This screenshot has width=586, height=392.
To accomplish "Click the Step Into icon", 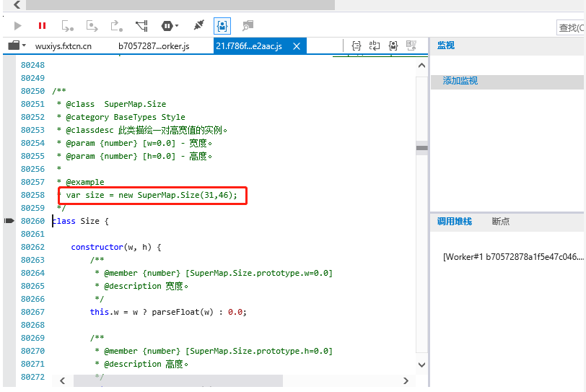I will pos(68,26).
